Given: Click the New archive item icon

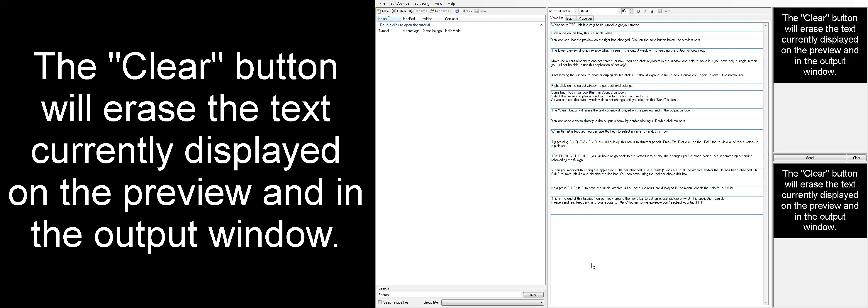Looking at the screenshot, I should pos(379,11).
